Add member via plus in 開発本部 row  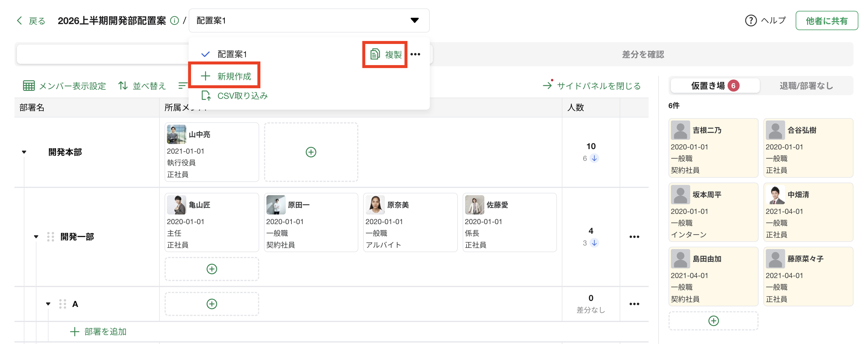point(311,152)
